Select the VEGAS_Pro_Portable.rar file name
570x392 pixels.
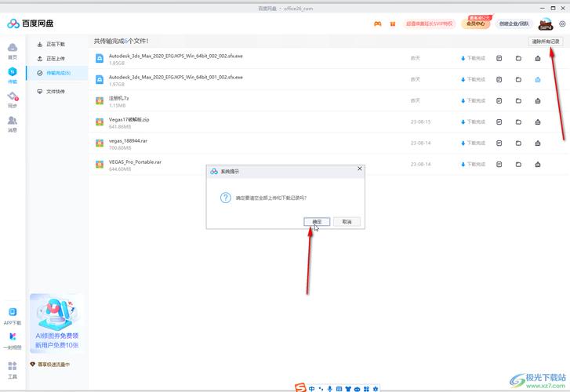tap(135, 162)
